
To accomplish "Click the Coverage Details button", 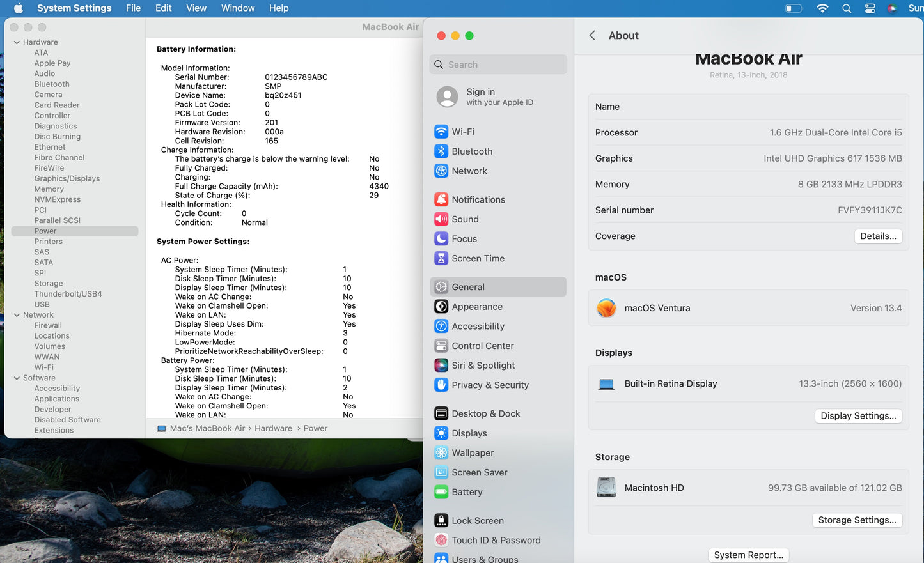I will click(877, 236).
